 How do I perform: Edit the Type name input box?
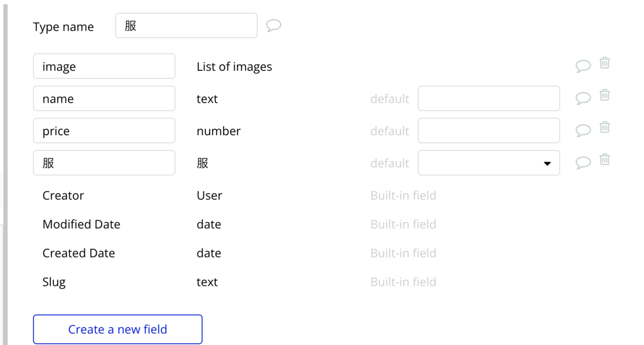(x=186, y=26)
